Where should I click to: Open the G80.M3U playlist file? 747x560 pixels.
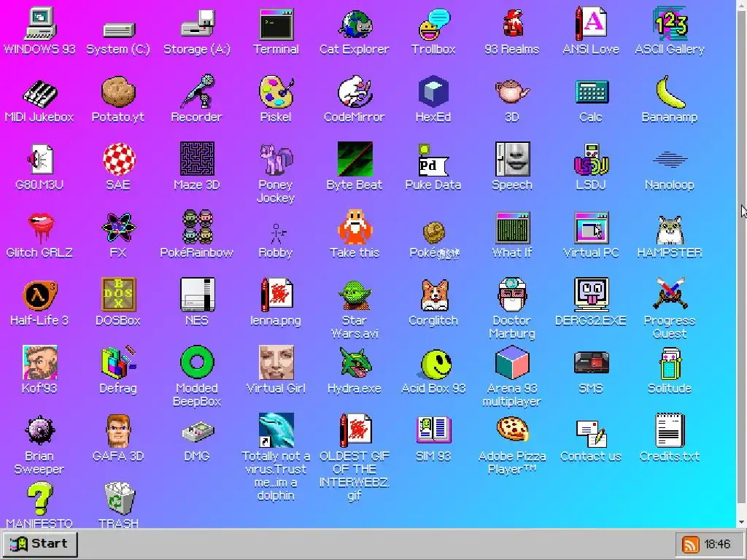(39, 160)
